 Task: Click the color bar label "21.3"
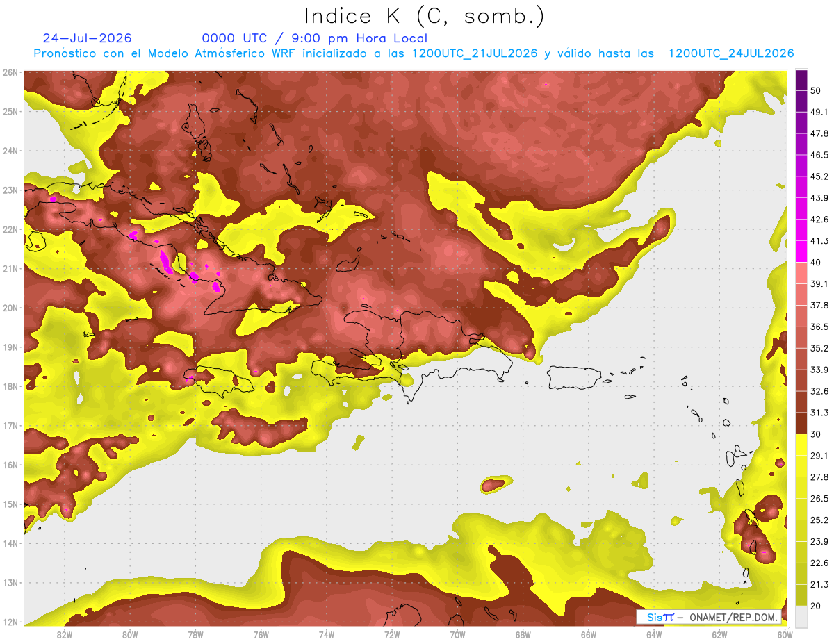tap(819, 585)
